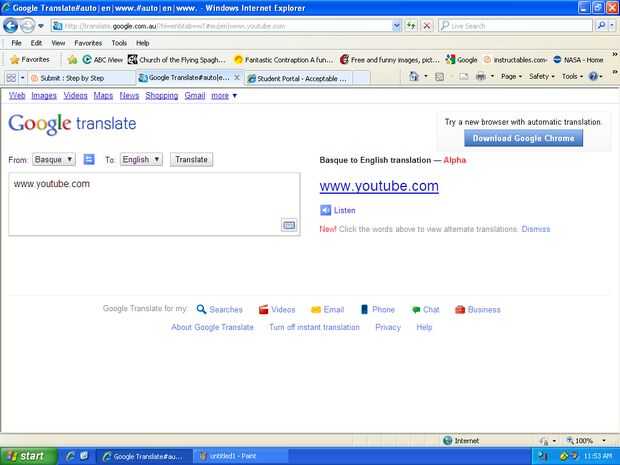Click the Videos clapperboard link
Screen dimensions: 620x465
(x=277, y=309)
